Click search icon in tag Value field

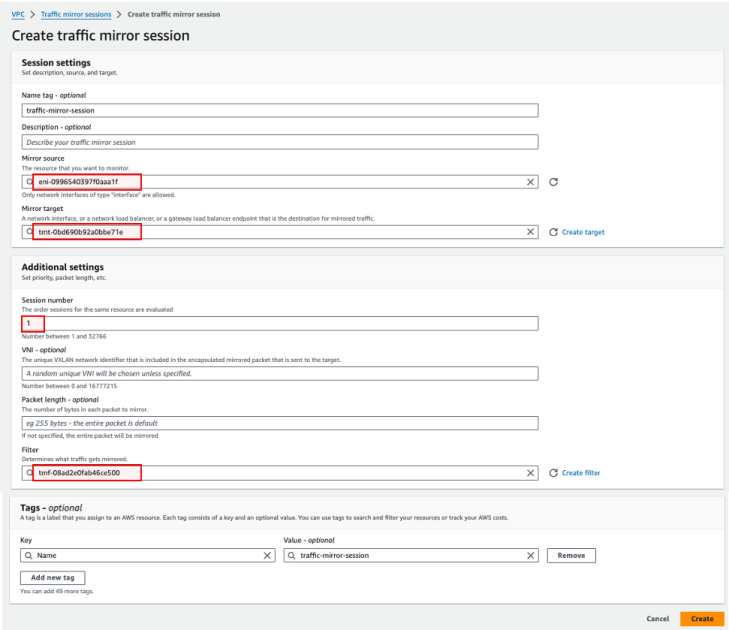tap(292, 556)
